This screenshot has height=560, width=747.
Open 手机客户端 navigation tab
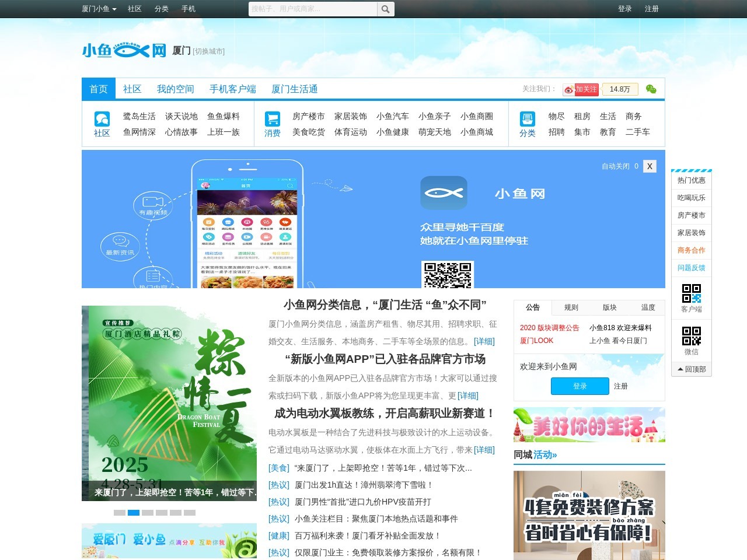click(233, 89)
